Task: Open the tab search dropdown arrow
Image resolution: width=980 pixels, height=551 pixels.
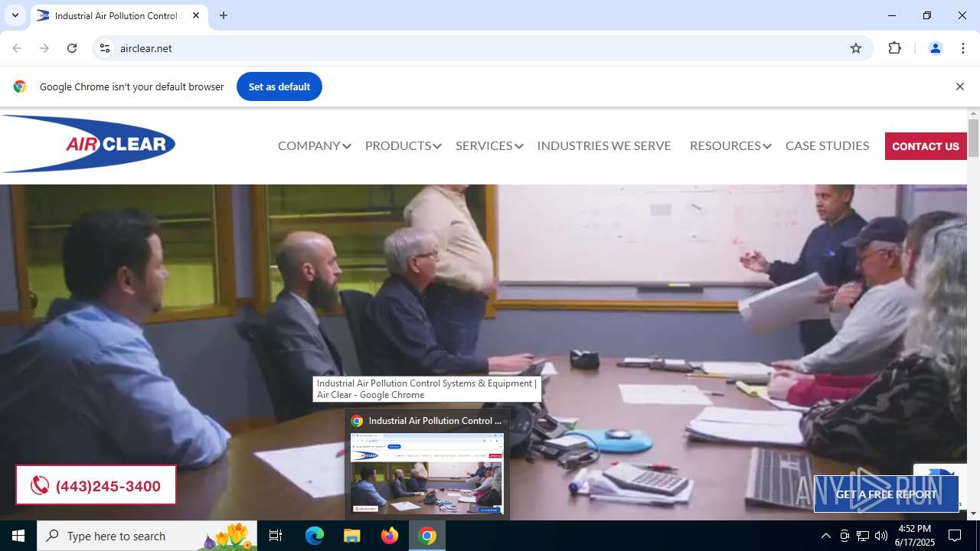Action: [x=15, y=15]
